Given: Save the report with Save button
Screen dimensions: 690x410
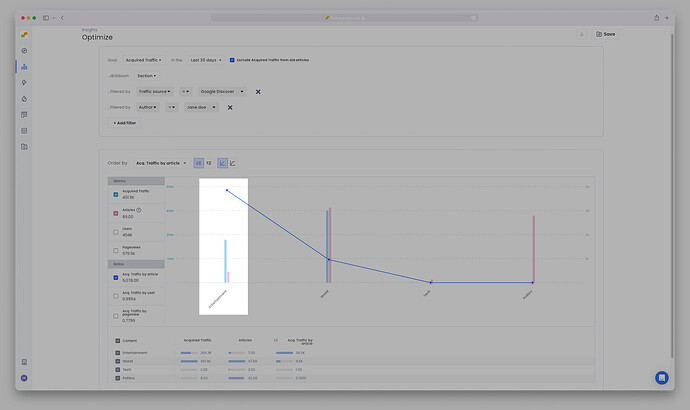Looking at the screenshot, I should pyautogui.click(x=605, y=34).
